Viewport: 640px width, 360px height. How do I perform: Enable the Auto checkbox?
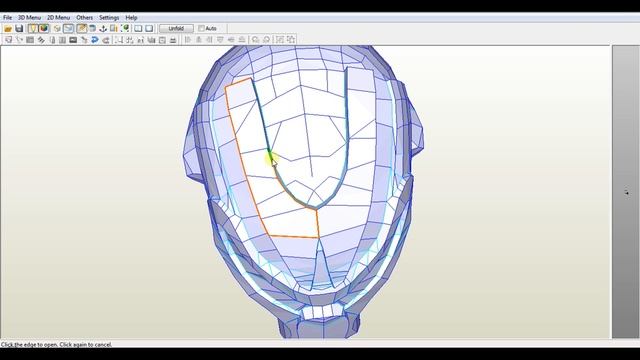201,29
